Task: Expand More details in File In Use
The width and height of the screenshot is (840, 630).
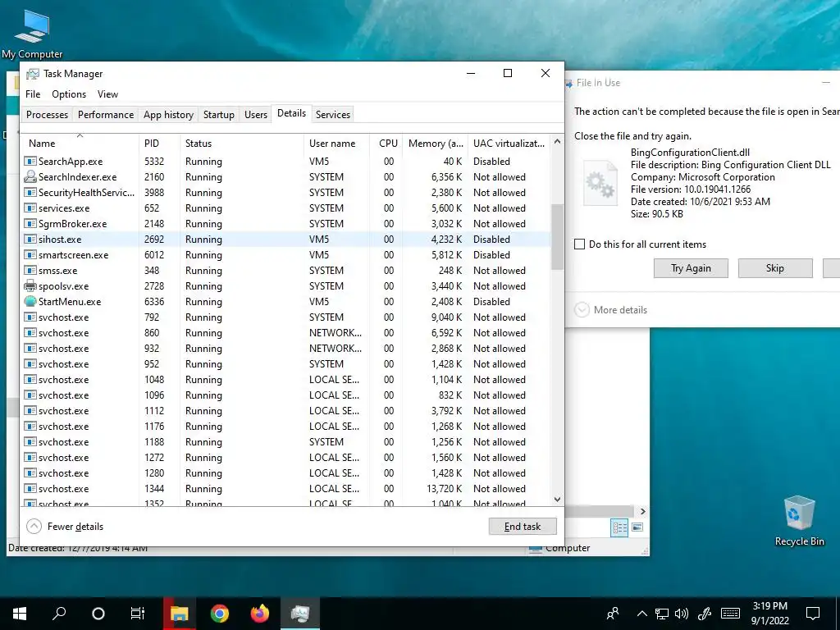Action: click(610, 309)
